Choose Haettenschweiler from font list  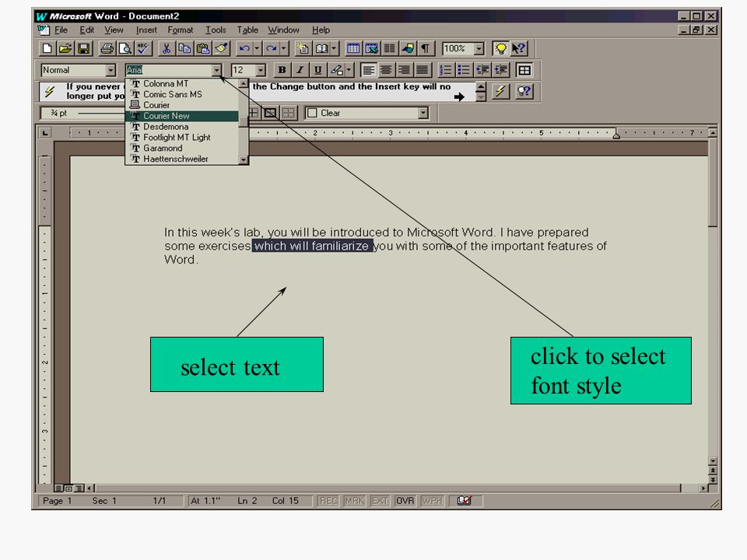click(181, 159)
